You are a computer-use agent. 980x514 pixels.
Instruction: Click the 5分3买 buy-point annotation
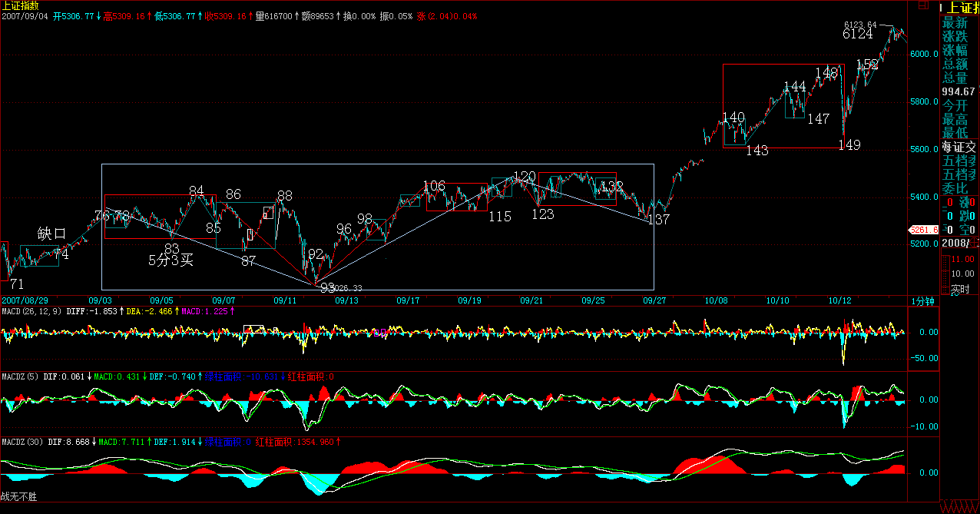tap(171, 260)
